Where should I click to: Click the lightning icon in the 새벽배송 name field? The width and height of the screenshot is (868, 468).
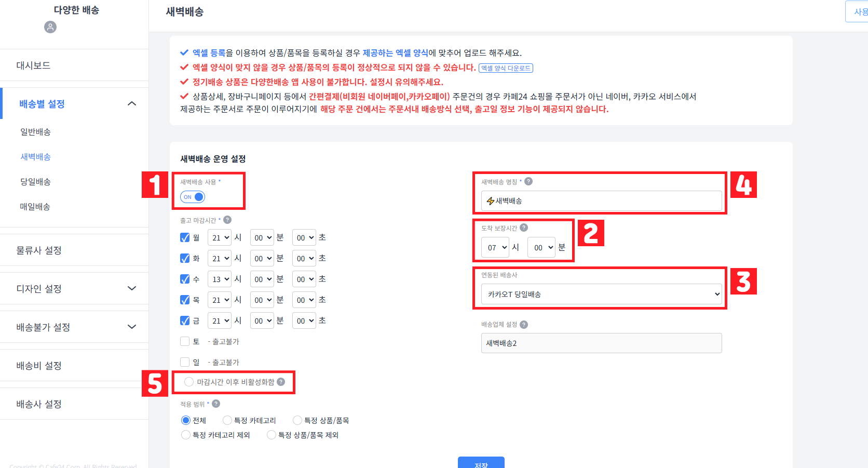pyautogui.click(x=490, y=200)
